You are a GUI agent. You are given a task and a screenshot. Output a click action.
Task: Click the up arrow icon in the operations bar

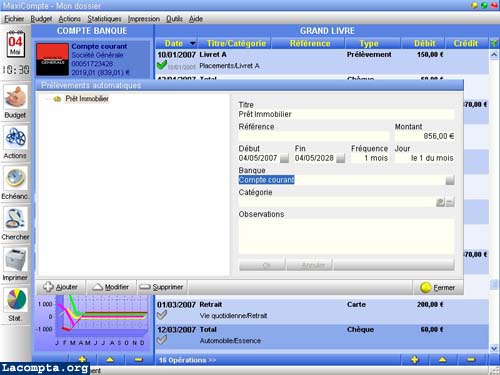[442, 360]
